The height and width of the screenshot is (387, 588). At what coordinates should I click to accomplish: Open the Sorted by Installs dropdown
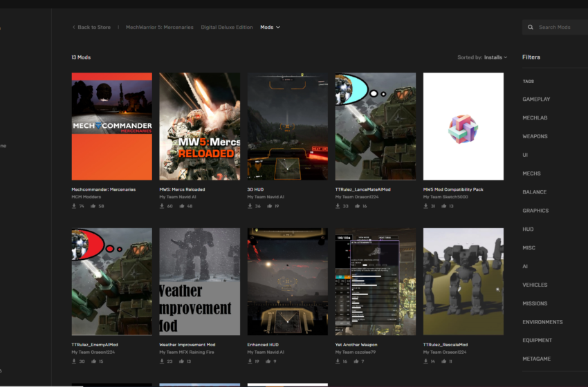point(482,57)
